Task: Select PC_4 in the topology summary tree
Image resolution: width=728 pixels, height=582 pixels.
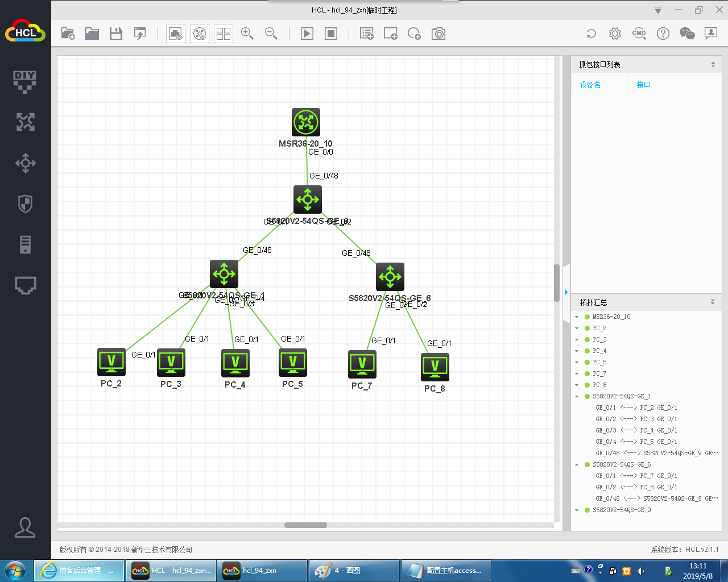Action: point(599,351)
